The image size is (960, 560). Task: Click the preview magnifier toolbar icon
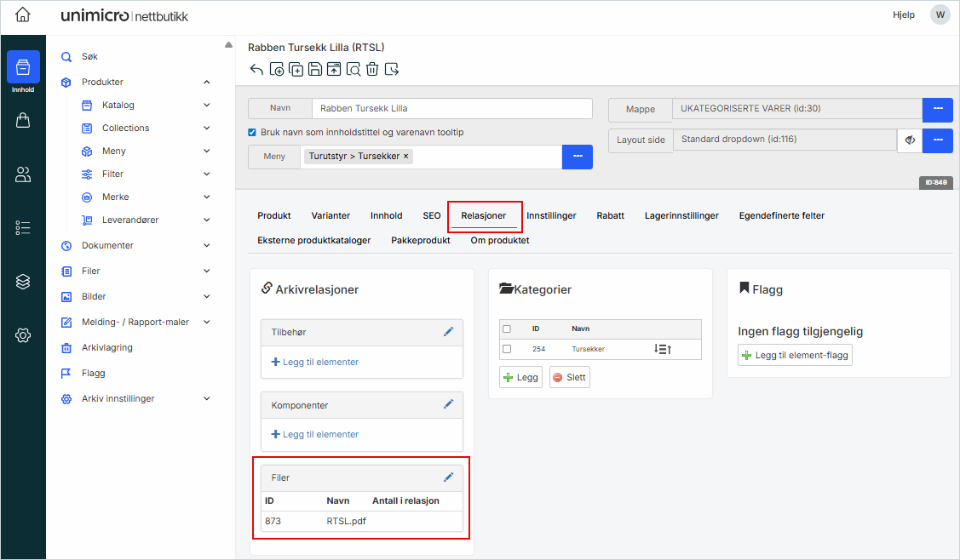click(353, 70)
